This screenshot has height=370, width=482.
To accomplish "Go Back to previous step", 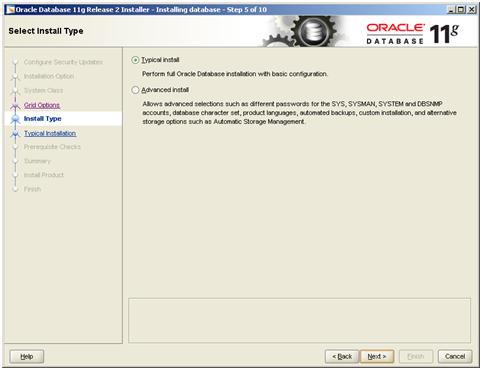I will (x=342, y=357).
